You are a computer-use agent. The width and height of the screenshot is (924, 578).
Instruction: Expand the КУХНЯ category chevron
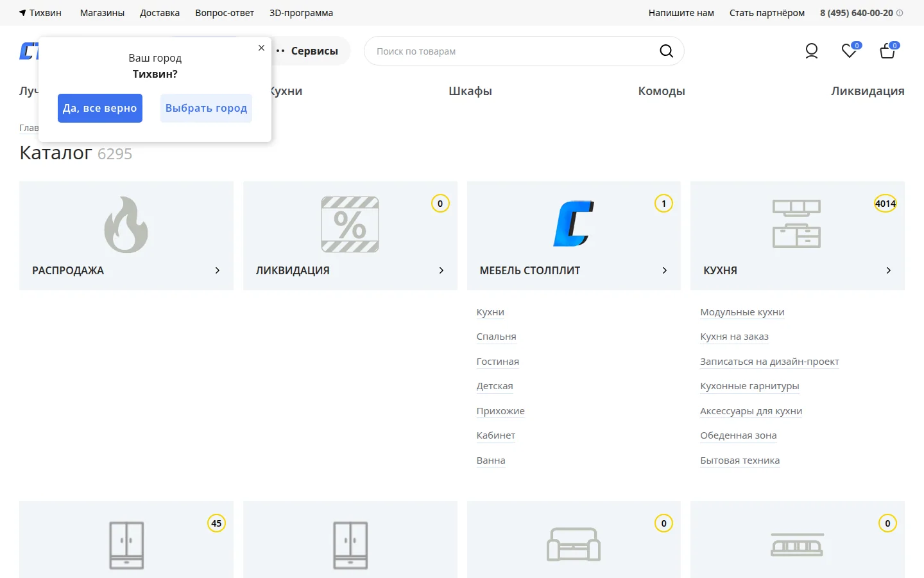click(x=889, y=270)
